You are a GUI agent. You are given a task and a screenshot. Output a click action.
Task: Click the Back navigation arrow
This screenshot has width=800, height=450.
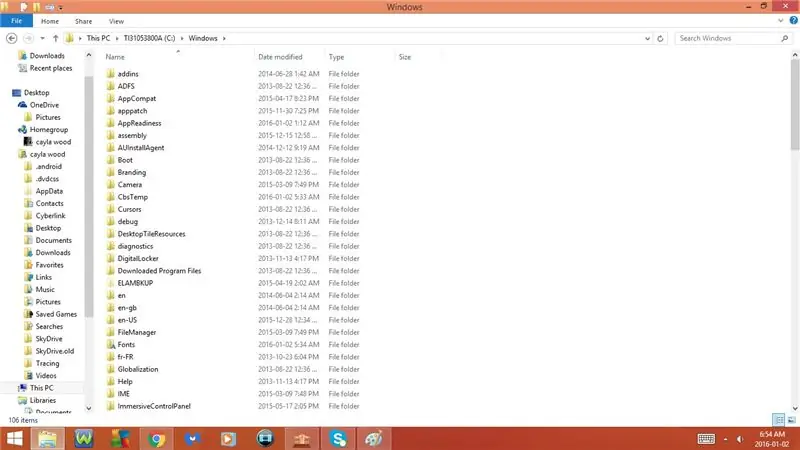[12, 38]
